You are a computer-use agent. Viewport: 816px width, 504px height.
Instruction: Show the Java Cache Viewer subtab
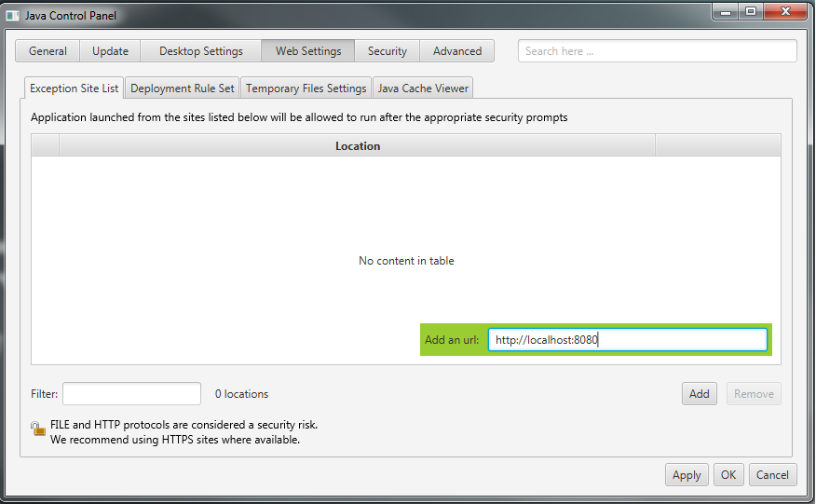pyautogui.click(x=423, y=89)
